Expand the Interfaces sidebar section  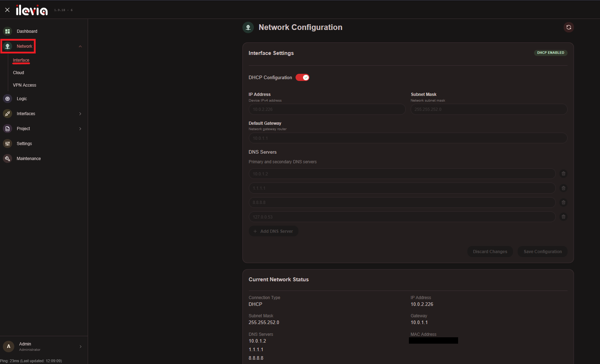(80, 114)
